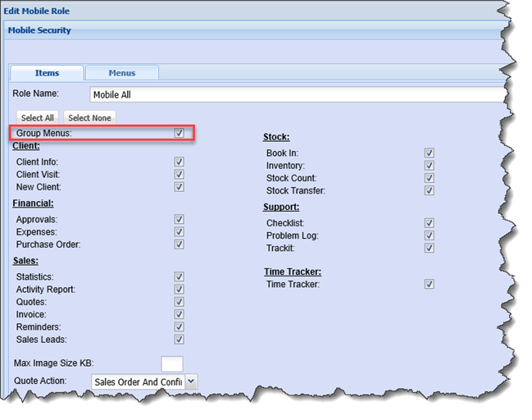Screen dimensions: 532x420
Task: Click the Select All button
Action: click(x=38, y=117)
